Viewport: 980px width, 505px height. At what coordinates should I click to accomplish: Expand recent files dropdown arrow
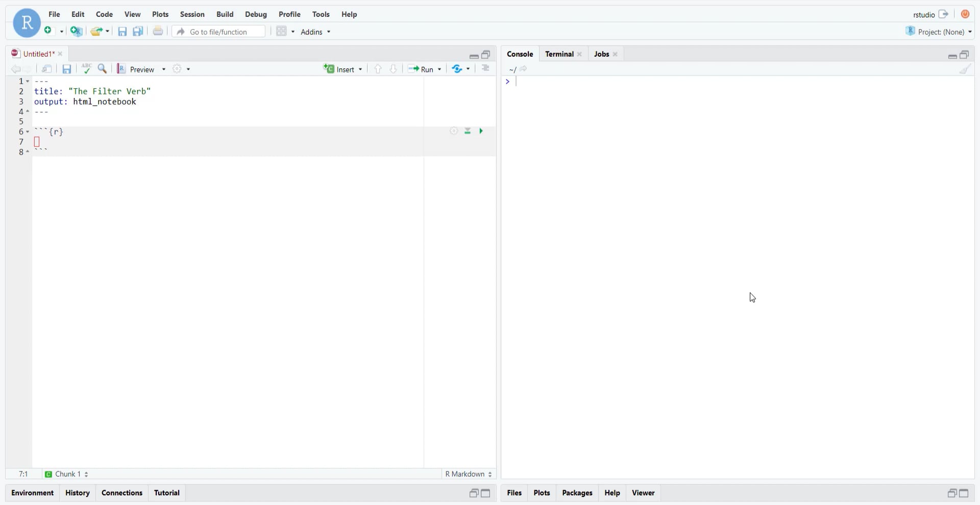[107, 32]
